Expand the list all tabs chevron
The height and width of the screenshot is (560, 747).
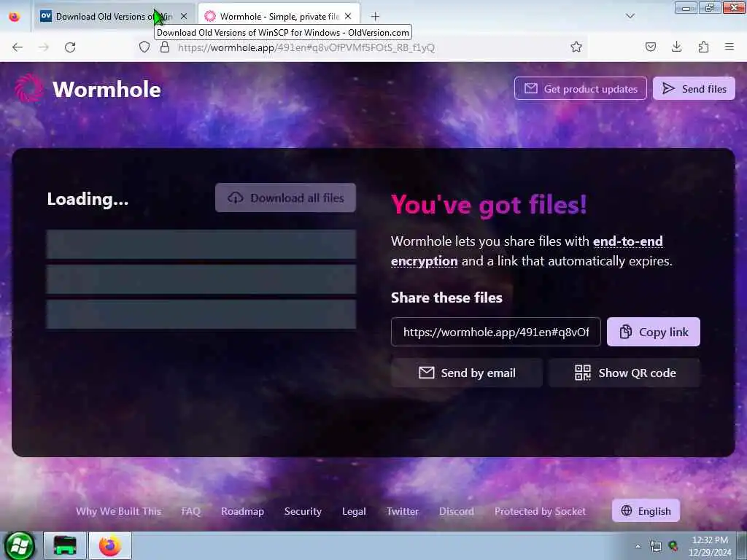click(x=630, y=16)
